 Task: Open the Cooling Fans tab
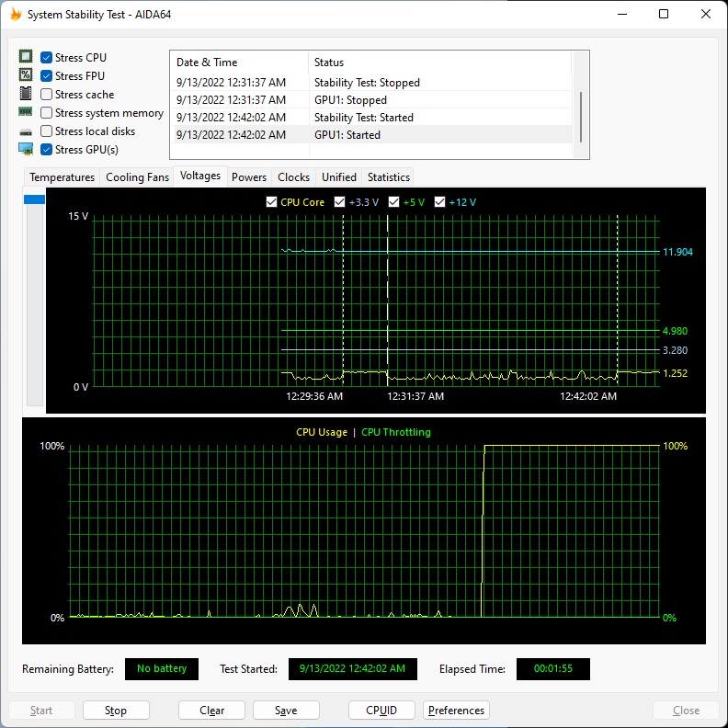[x=137, y=177]
